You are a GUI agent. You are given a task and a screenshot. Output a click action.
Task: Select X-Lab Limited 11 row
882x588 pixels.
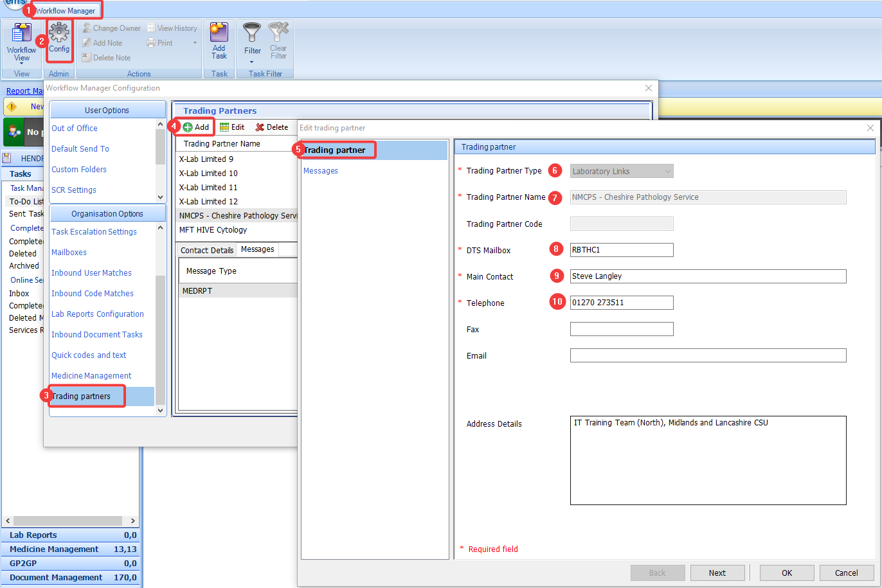[x=237, y=188]
